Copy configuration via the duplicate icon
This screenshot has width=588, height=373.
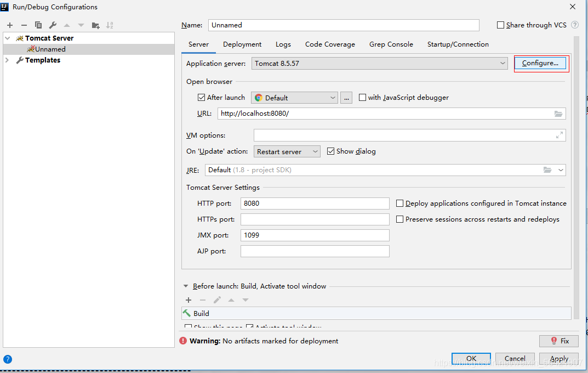[x=38, y=25]
